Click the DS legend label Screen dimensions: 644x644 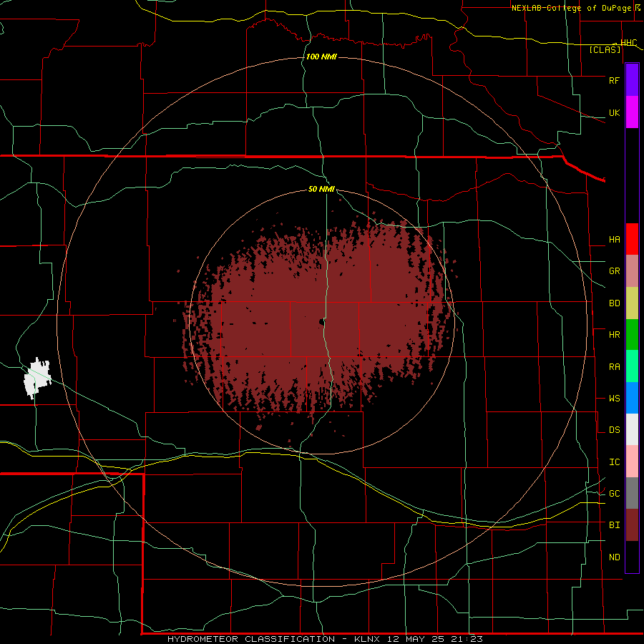coord(614,430)
